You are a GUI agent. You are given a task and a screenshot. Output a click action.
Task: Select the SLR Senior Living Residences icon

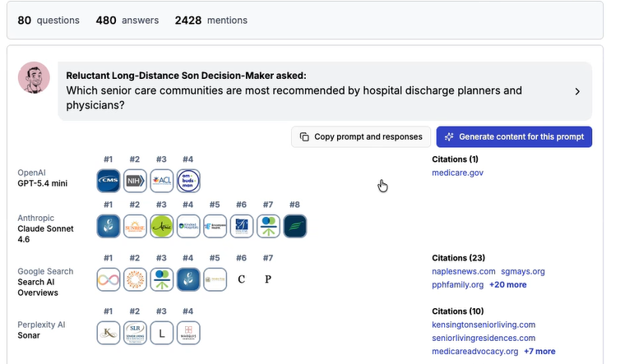135,333
